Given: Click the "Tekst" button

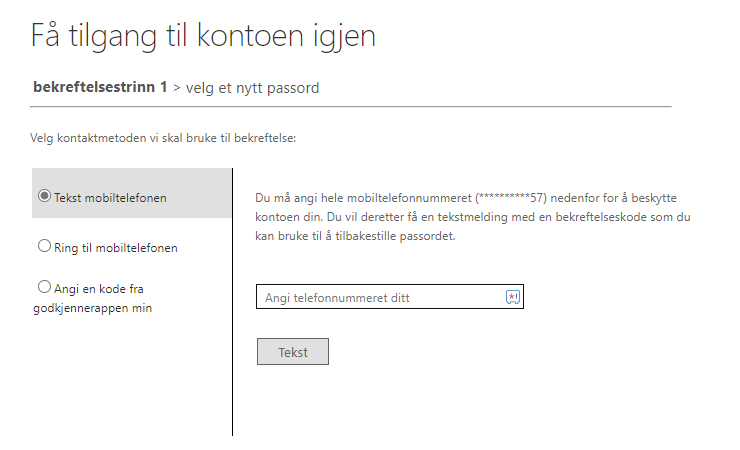Looking at the screenshot, I should (x=293, y=351).
